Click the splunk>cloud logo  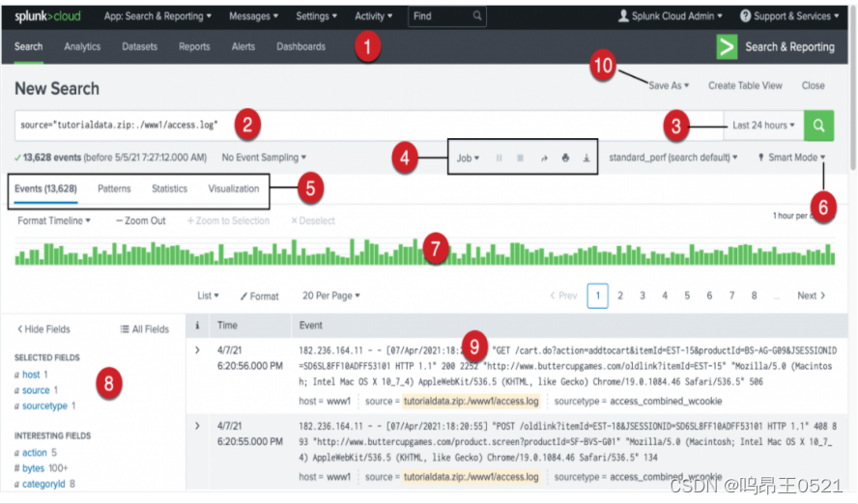(47, 16)
